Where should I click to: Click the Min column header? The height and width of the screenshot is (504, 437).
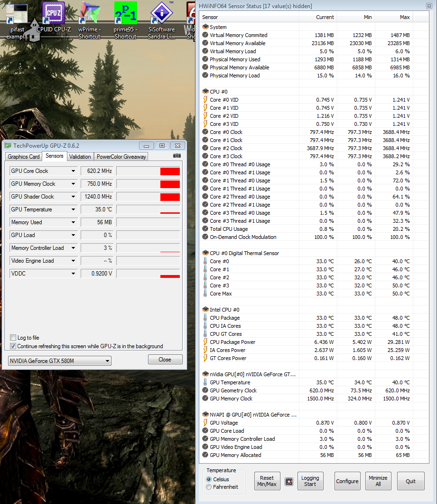pos(356,17)
